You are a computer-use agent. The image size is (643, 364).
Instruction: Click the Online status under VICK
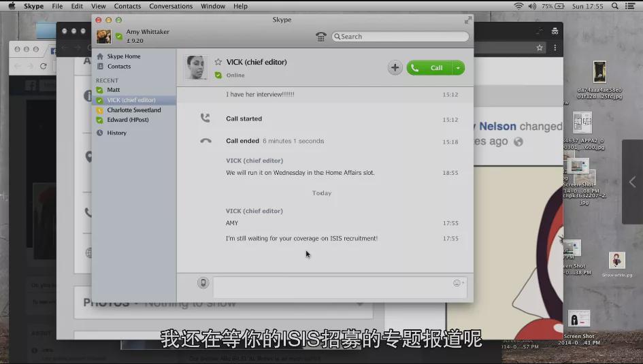[x=235, y=76]
